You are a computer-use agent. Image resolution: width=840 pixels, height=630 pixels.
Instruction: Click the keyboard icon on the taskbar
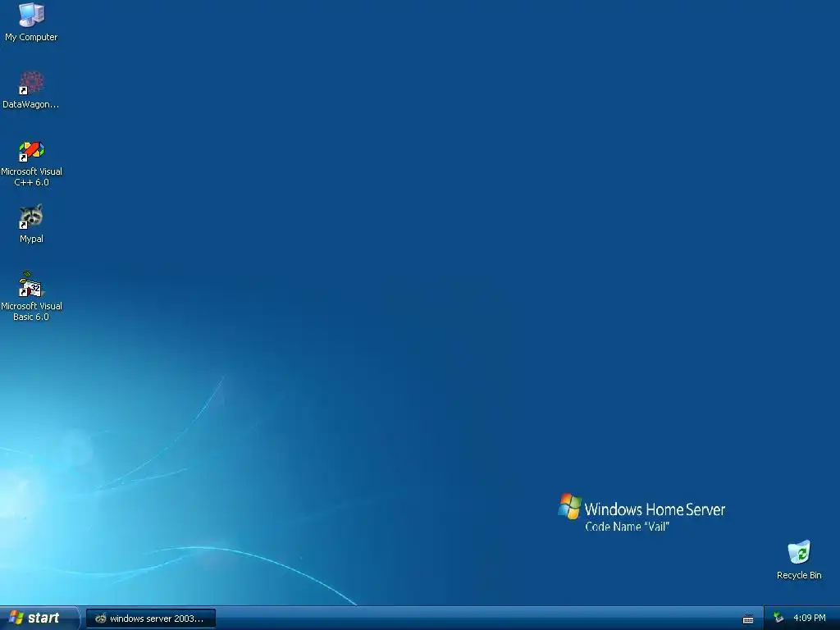[x=748, y=619]
